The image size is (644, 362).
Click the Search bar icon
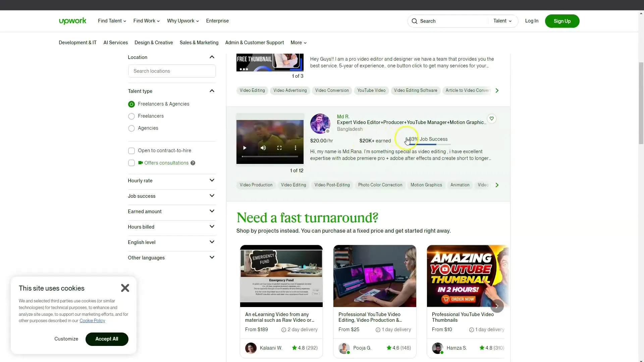point(415,21)
